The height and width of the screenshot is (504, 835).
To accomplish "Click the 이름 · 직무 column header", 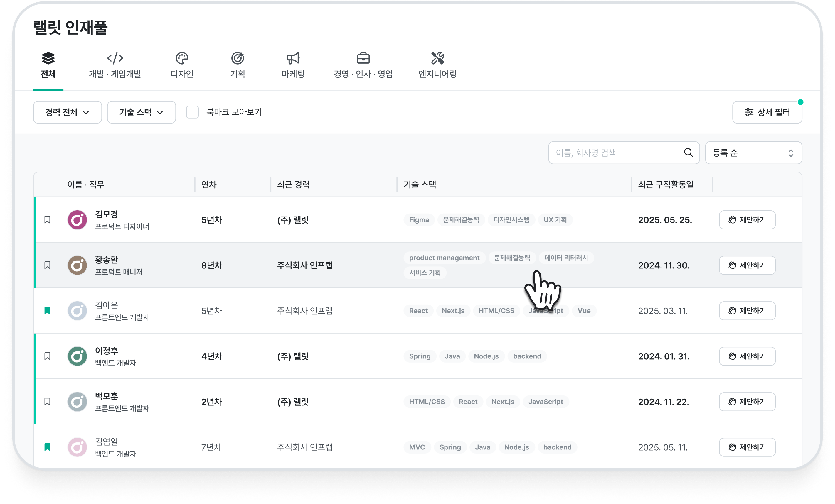I will click(86, 185).
